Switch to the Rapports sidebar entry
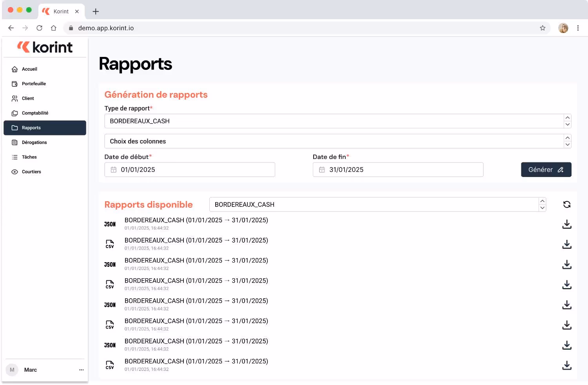The height and width of the screenshot is (385, 588). 31,128
